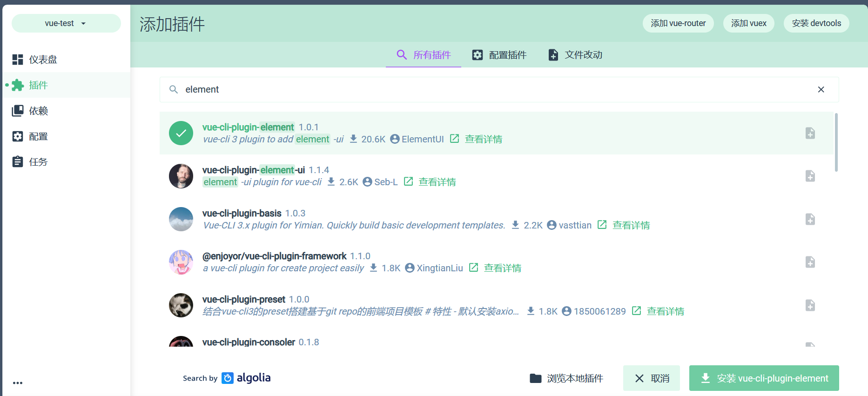Switch to 文件改动 tab

(x=575, y=55)
